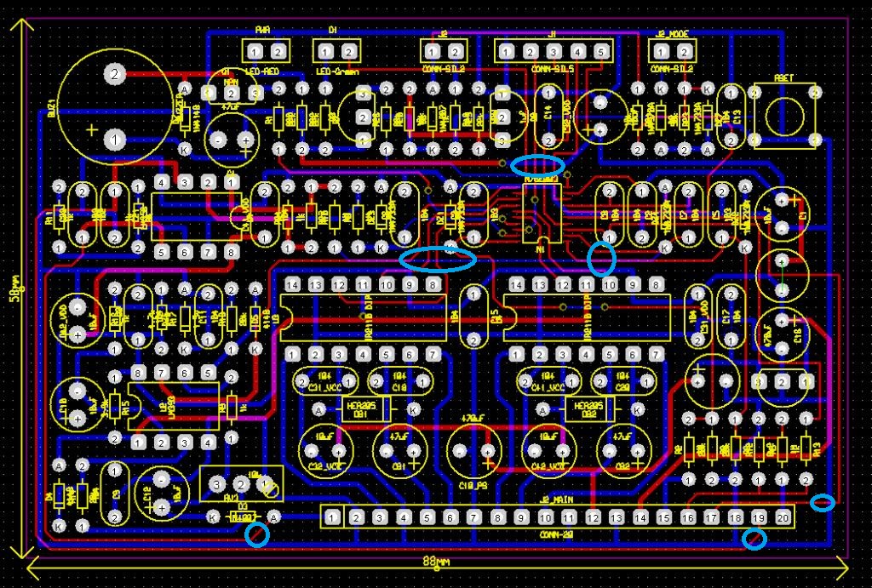This screenshot has height=588, width=872.
Task: Select pin 8 of J2_MAIN CONN-20
Action: click(x=497, y=518)
